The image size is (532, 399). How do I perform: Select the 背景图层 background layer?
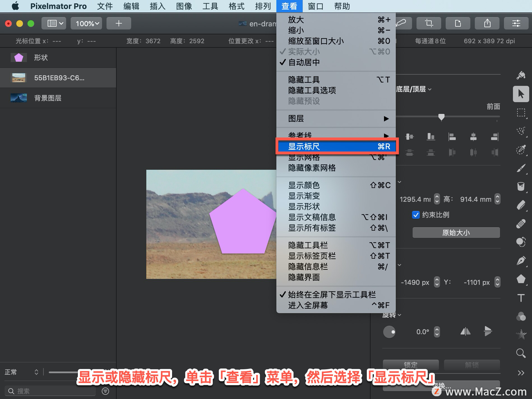coord(58,98)
